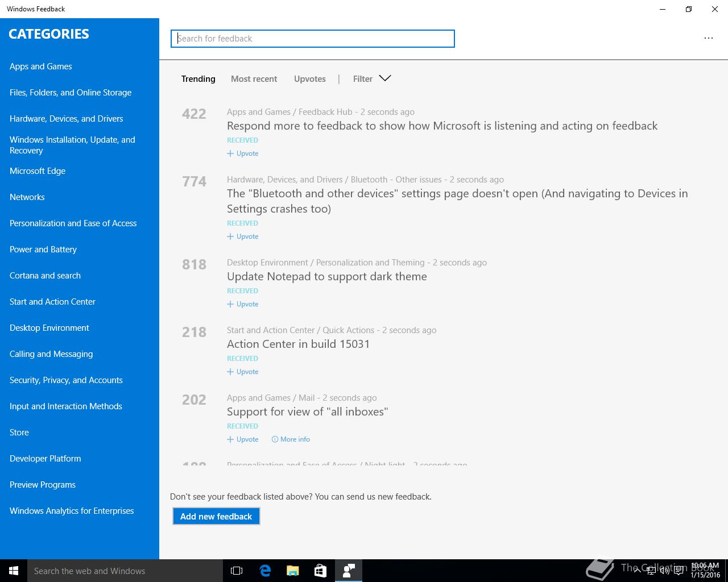
Task: Switch to the Upvotes tab
Action: [x=310, y=79]
